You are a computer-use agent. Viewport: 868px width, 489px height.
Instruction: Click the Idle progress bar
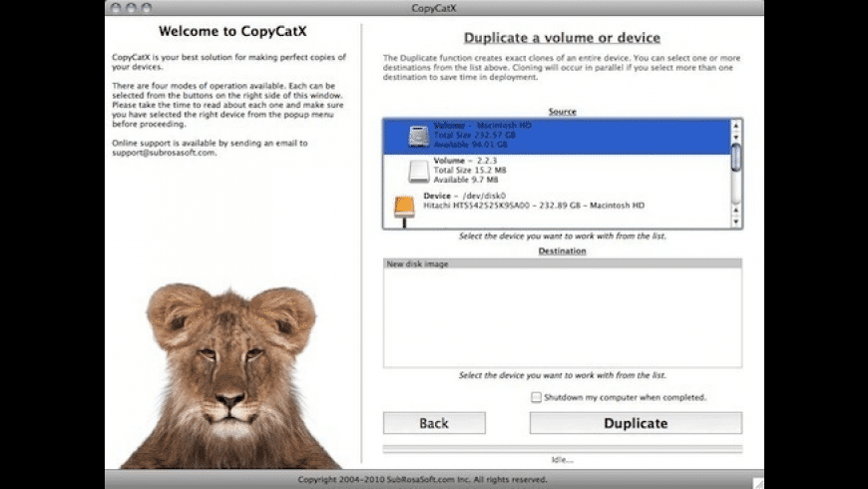tap(563, 449)
